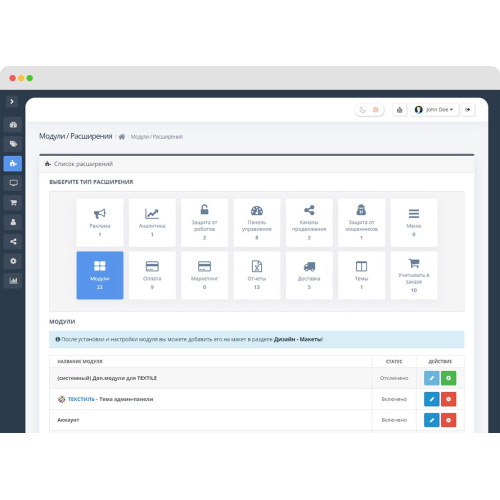This screenshot has width=500, height=500.
Task: Open the John Doe user dropdown
Action: coord(434,110)
